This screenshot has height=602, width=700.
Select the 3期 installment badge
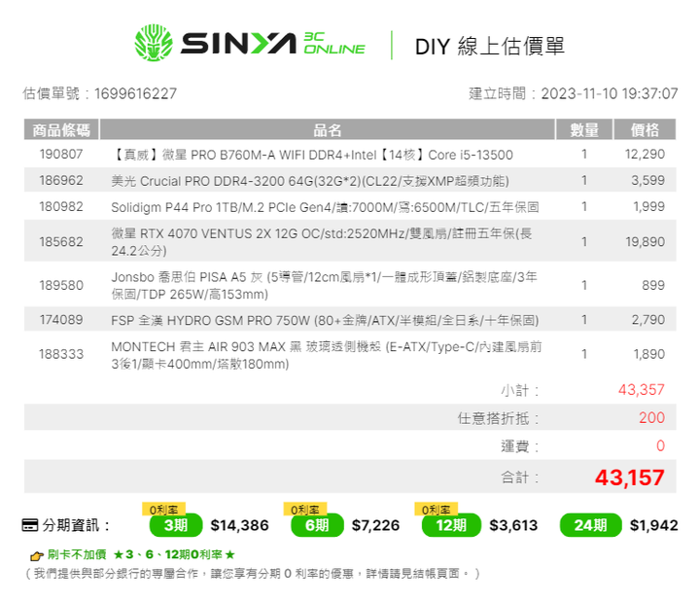(x=175, y=525)
